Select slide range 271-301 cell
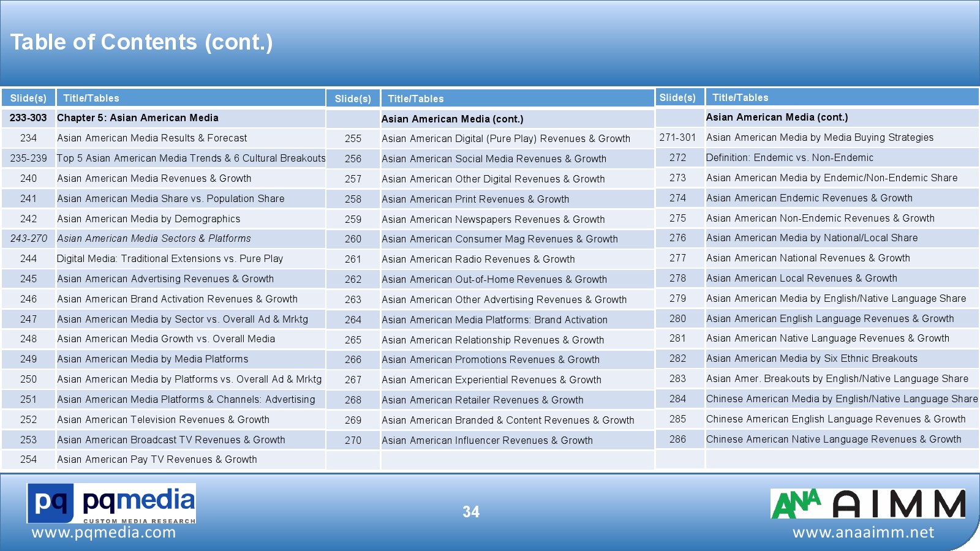 [x=677, y=138]
